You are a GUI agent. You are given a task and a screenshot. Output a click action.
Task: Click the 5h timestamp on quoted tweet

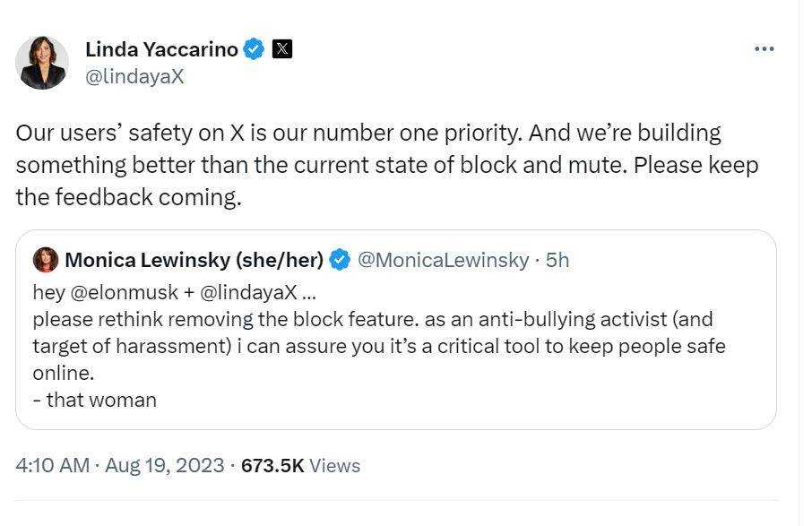pyautogui.click(x=557, y=260)
